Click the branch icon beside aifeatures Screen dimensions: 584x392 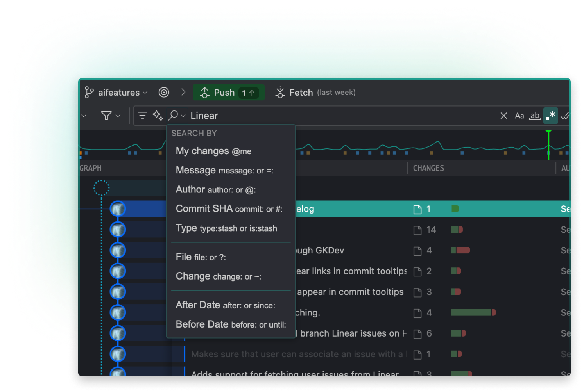point(89,92)
